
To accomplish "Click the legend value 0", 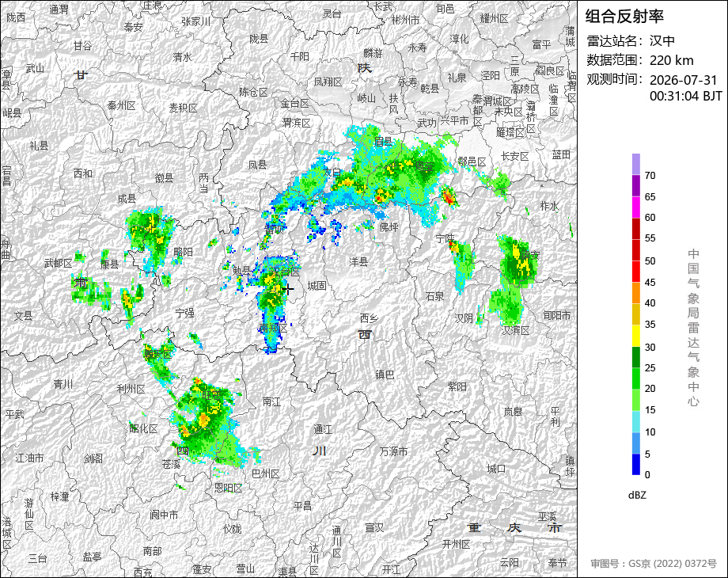I will click(x=647, y=475).
